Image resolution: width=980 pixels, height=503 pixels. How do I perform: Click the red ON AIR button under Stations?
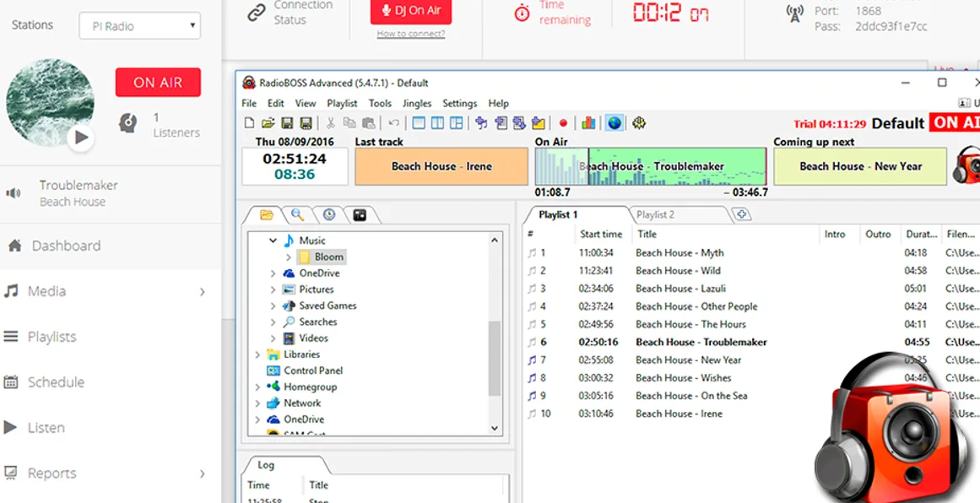[158, 83]
